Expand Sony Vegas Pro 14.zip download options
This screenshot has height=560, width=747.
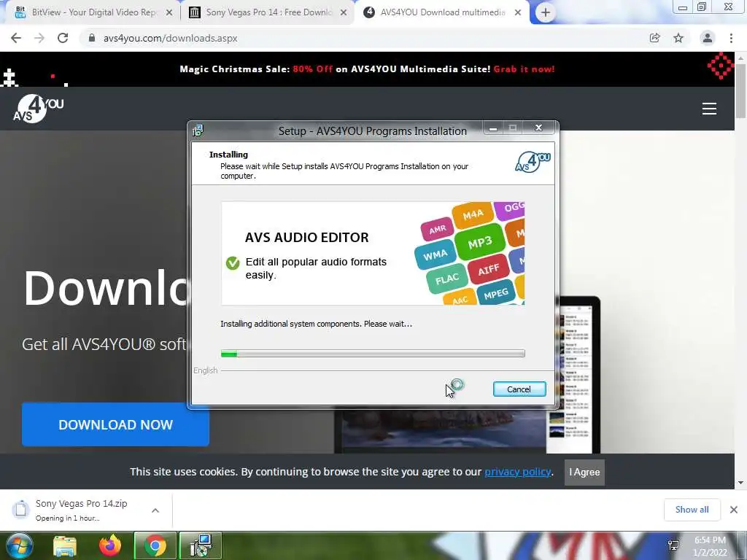tap(155, 510)
